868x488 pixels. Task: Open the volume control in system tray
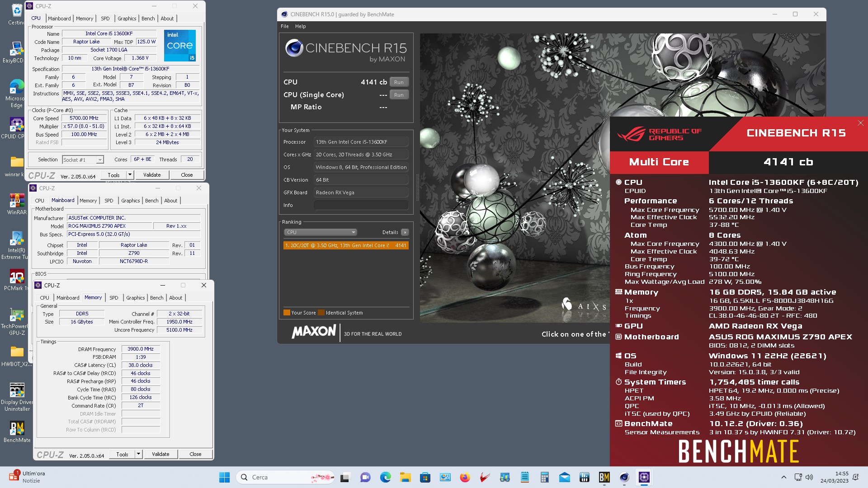pyautogui.click(x=809, y=477)
